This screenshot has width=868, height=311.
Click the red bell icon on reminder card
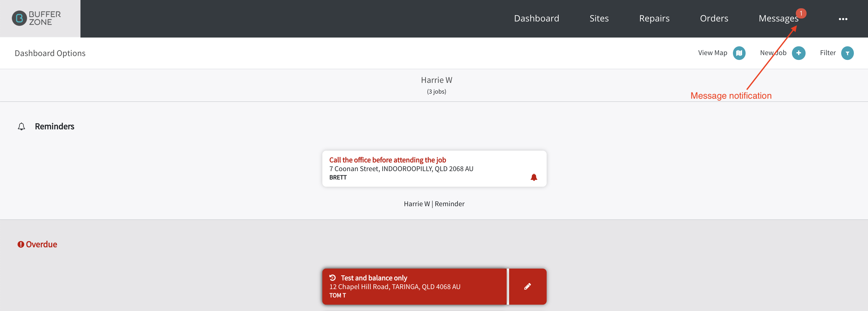tap(534, 177)
